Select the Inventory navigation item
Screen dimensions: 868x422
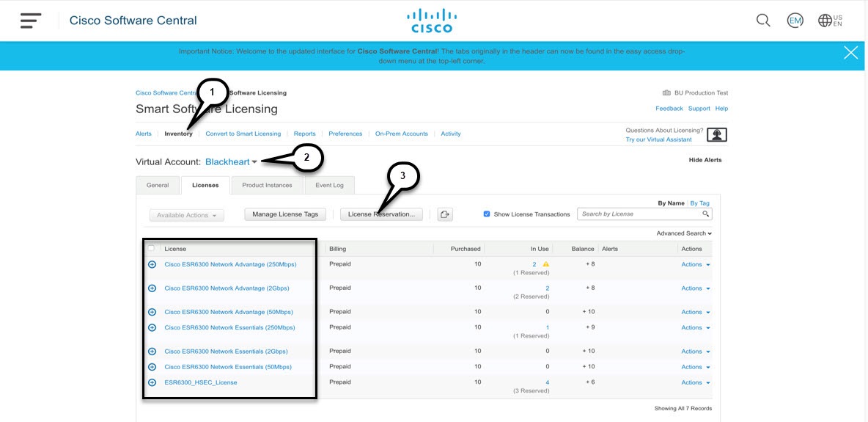point(178,134)
